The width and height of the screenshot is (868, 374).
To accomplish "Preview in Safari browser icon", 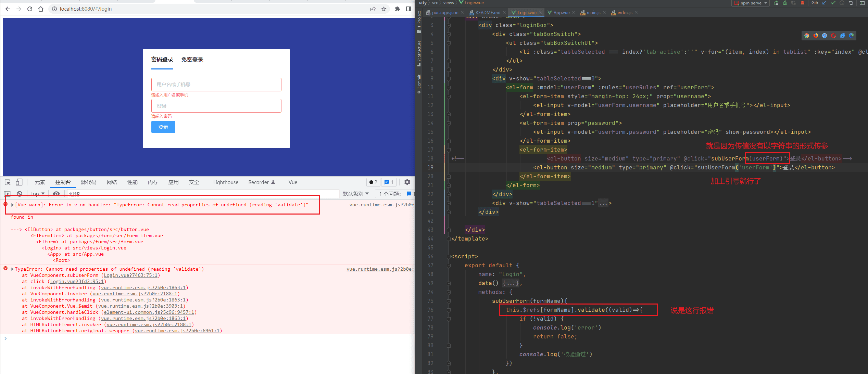I will pos(825,36).
